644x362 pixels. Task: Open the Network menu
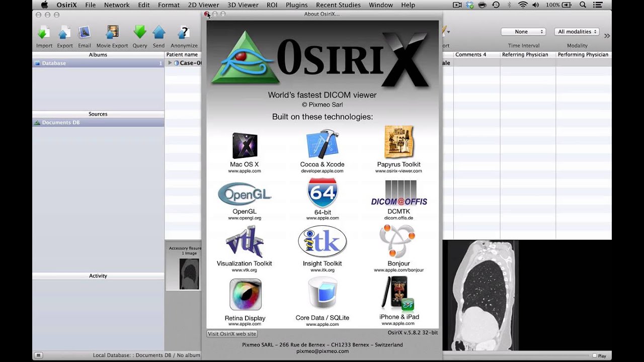[117, 5]
